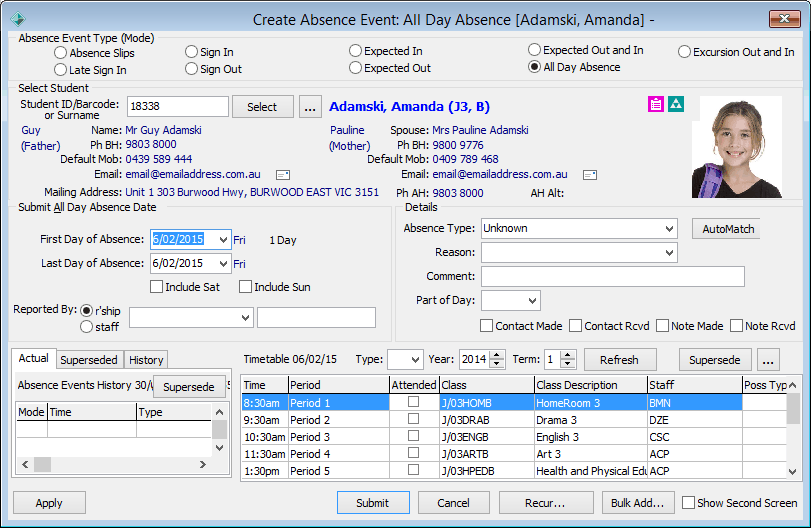Select the Period 2 Drama 3 row
811x528 pixels.
click(514, 419)
